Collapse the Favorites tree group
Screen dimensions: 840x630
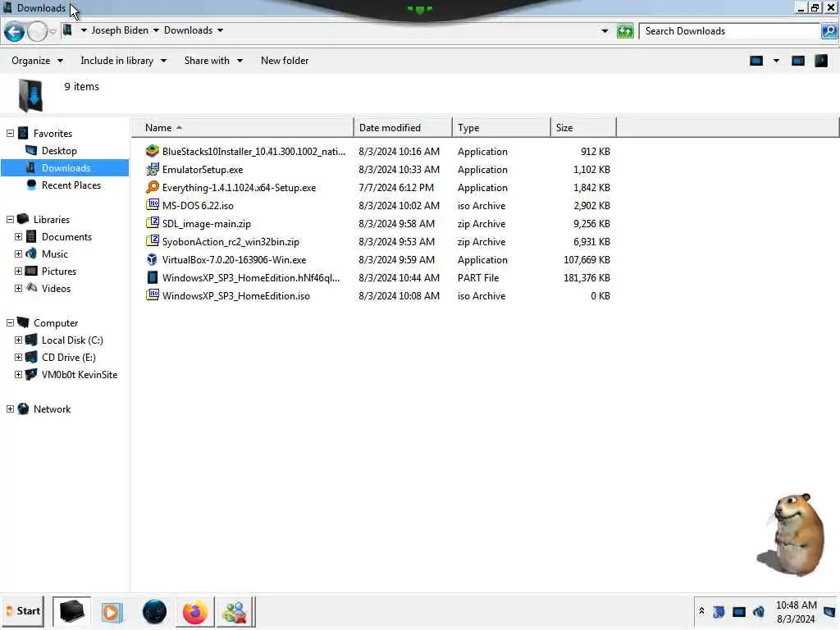[10, 134]
